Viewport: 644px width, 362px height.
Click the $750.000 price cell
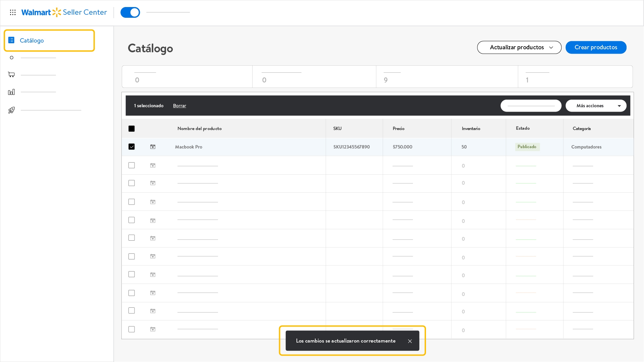402,147
